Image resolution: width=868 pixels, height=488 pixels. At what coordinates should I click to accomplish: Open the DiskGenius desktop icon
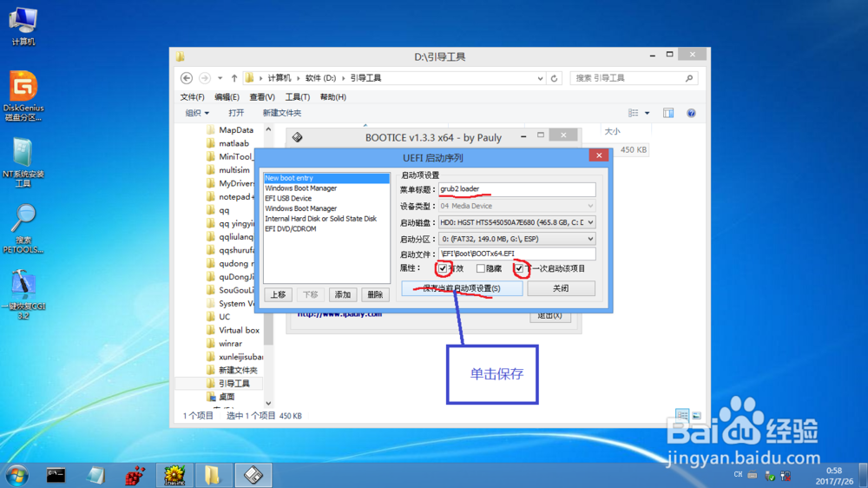tap(23, 96)
